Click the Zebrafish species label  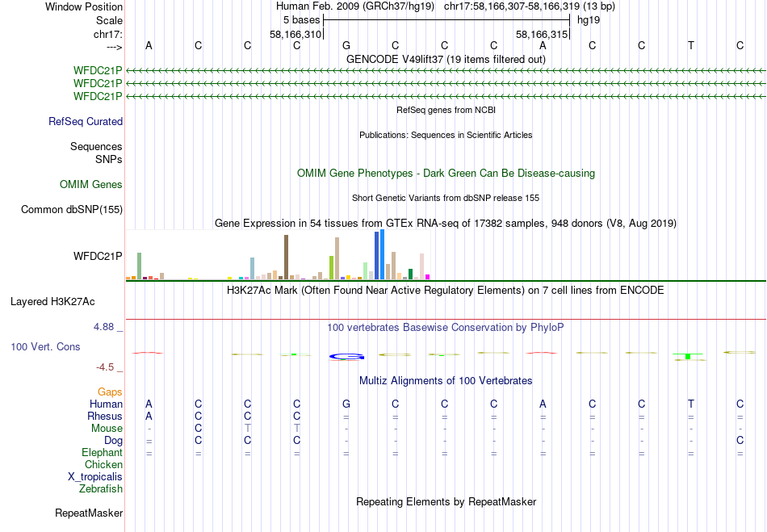101,488
